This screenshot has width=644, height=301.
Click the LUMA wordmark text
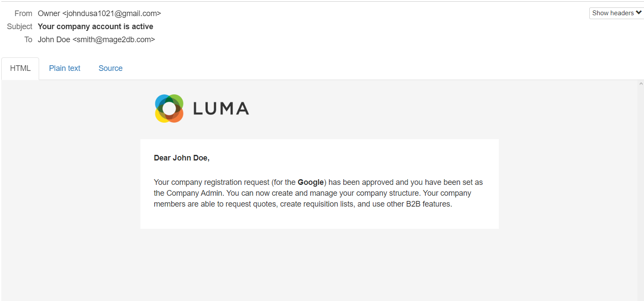click(221, 109)
